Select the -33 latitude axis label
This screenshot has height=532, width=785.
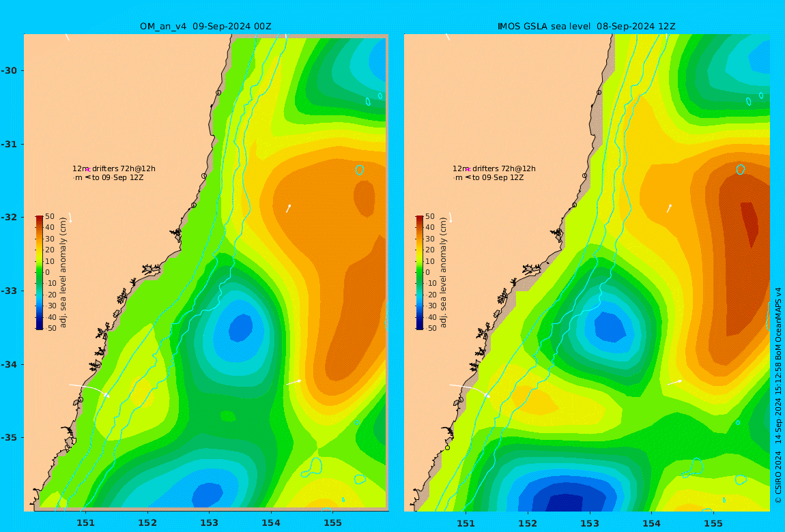point(9,291)
